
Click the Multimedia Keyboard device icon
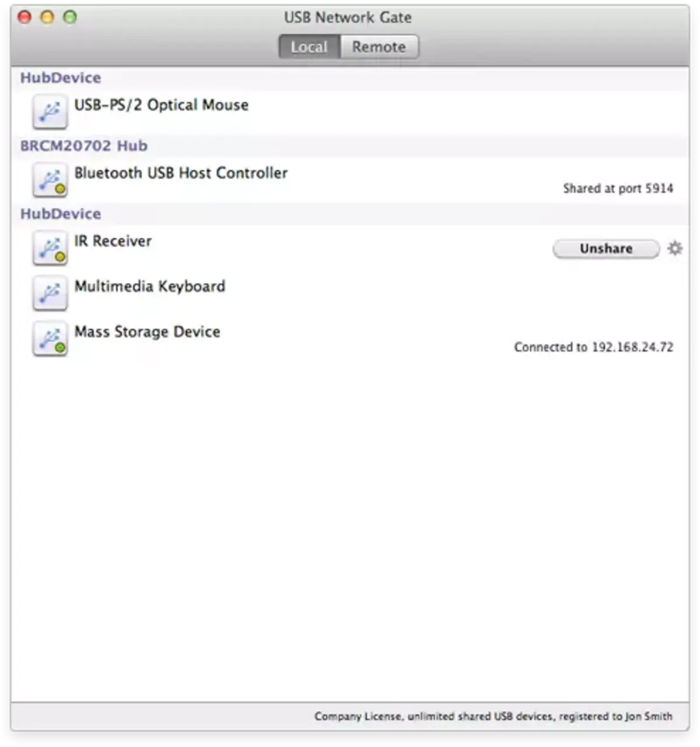(50, 292)
